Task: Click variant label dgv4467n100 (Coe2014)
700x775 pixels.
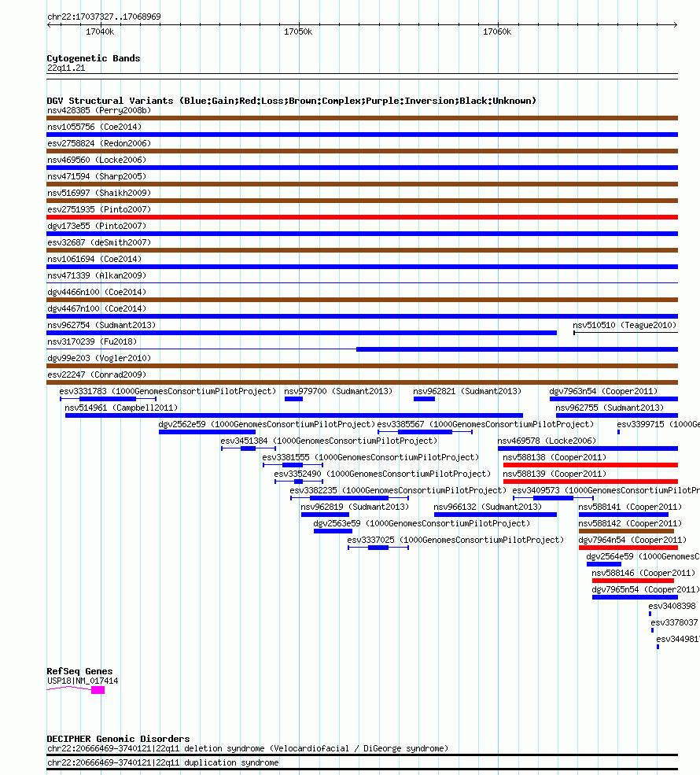Action: point(96,308)
